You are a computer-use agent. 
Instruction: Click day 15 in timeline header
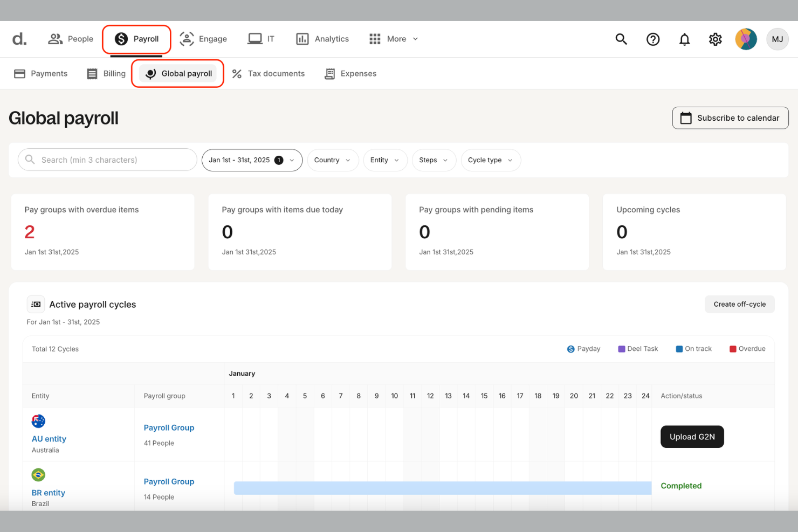coord(484,396)
